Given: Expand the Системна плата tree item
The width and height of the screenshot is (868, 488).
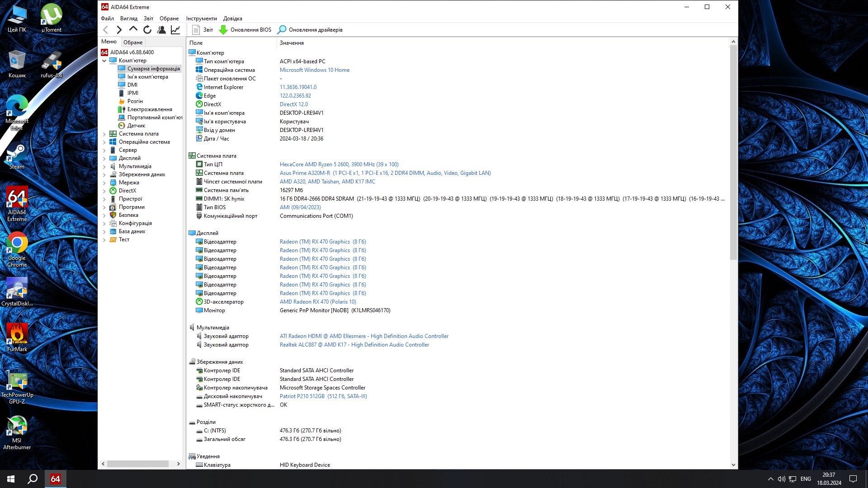Looking at the screenshot, I should click(105, 133).
